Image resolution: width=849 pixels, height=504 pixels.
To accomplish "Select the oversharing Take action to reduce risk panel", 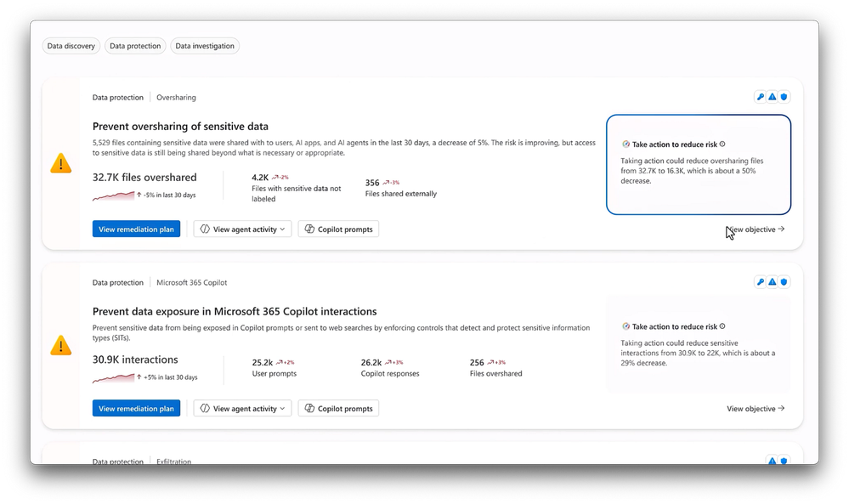I will point(698,165).
